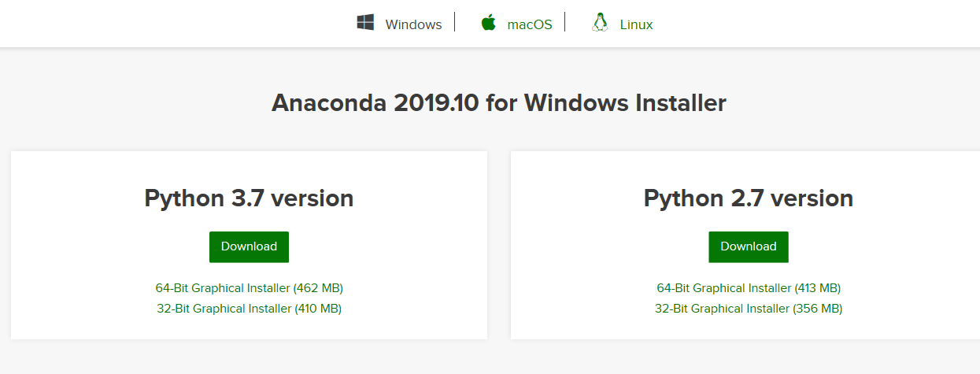Click the Python 3.7 version heading
This screenshot has width=980, height=374.
249,198
